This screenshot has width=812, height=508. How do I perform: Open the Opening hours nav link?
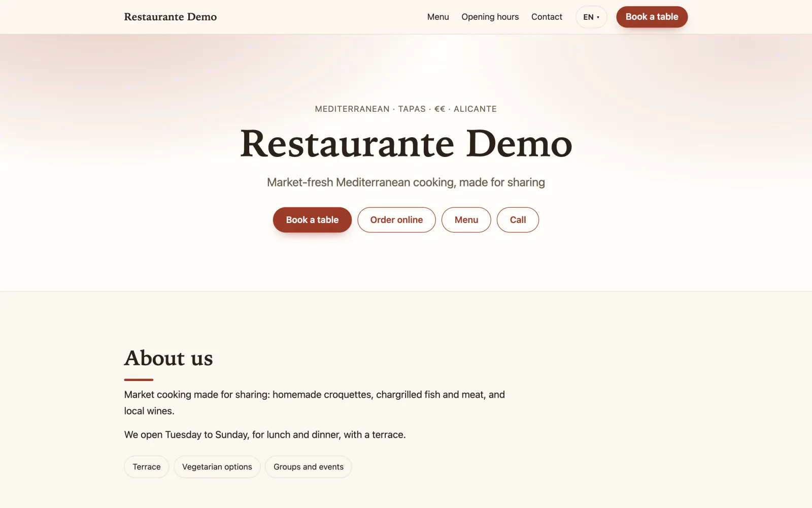[490, 17]
